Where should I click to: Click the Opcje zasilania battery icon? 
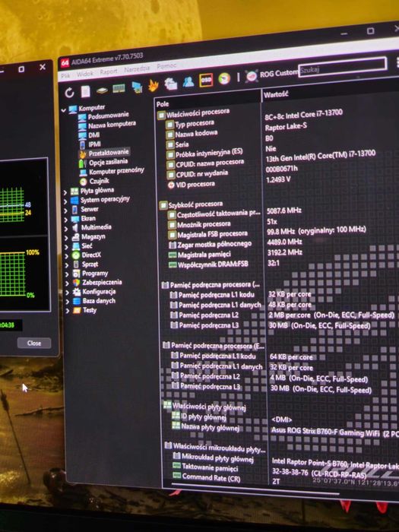(x=82, y=163)
